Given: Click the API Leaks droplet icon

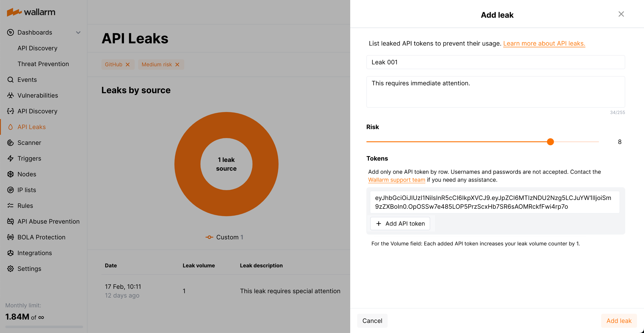Looking at the screenshot, I should coord(10,127).
